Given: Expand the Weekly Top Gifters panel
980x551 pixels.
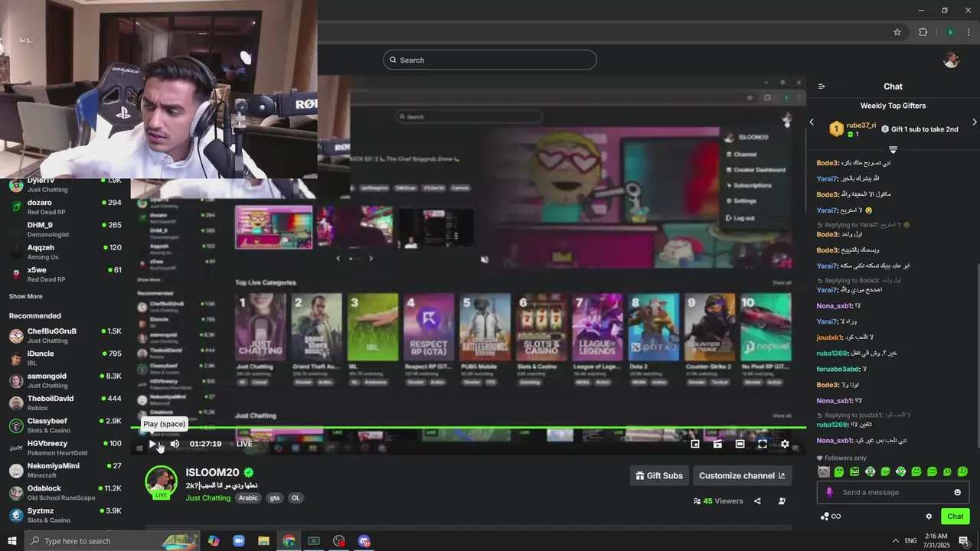Looking at the screenshot, I should (893, 149).
